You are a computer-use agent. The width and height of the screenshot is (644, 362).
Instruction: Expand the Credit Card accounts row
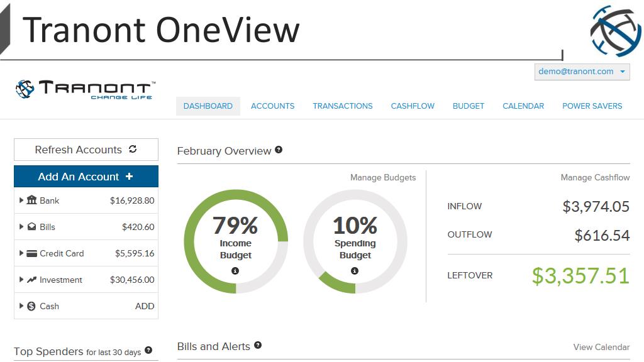point(21,253)
